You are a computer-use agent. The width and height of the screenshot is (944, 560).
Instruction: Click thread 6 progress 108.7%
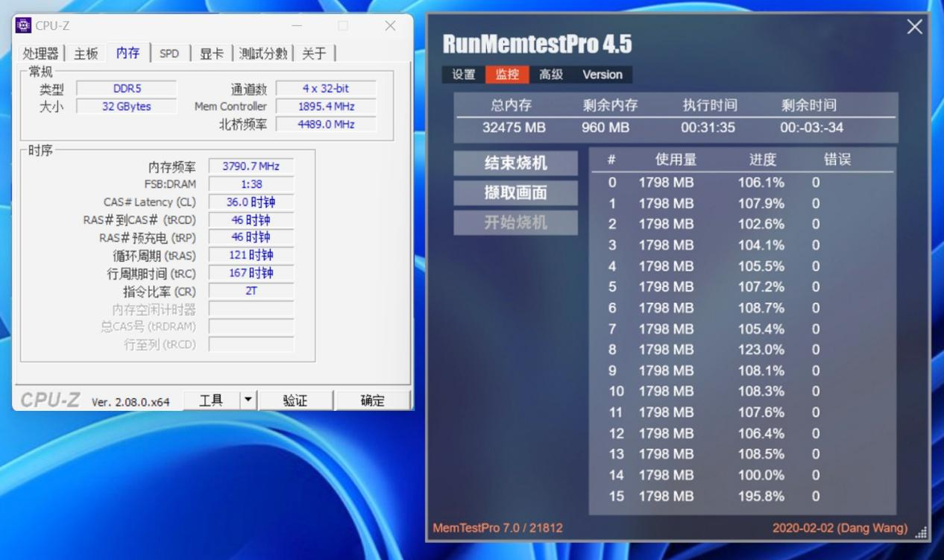(761, 308)
